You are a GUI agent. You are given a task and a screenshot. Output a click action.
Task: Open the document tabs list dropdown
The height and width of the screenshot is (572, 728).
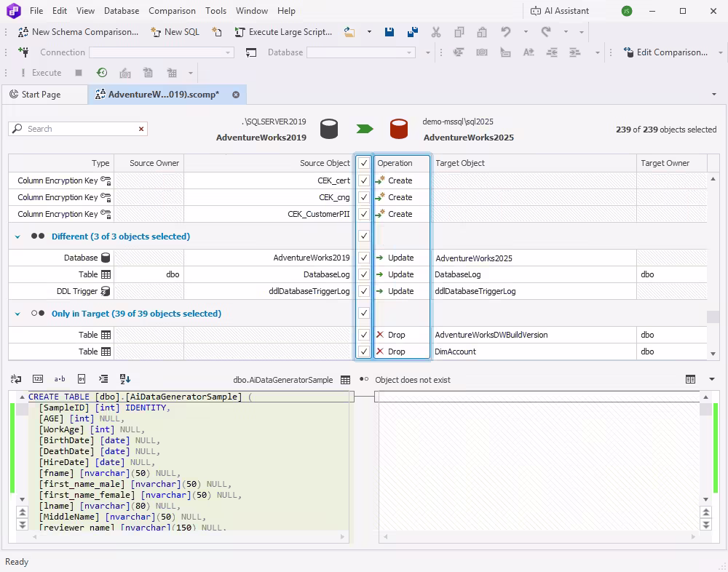714,95
